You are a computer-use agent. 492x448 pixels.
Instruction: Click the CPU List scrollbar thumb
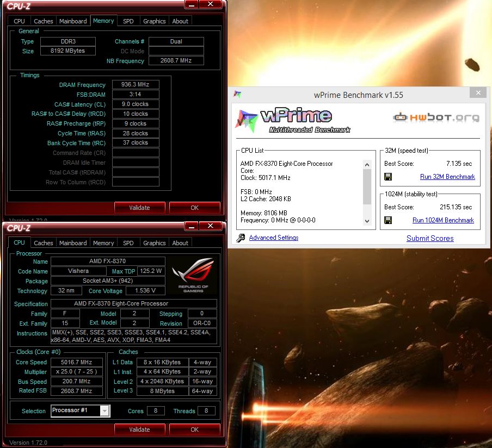367,187
